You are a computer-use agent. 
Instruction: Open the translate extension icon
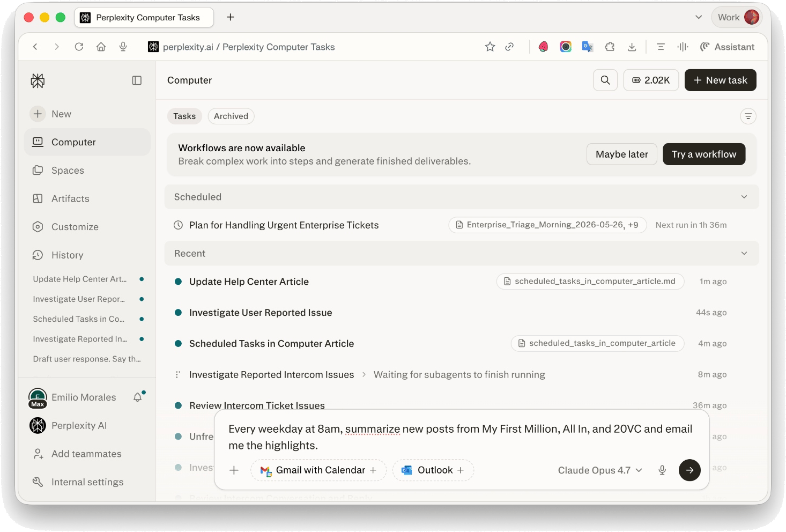[x=588, y=47]
